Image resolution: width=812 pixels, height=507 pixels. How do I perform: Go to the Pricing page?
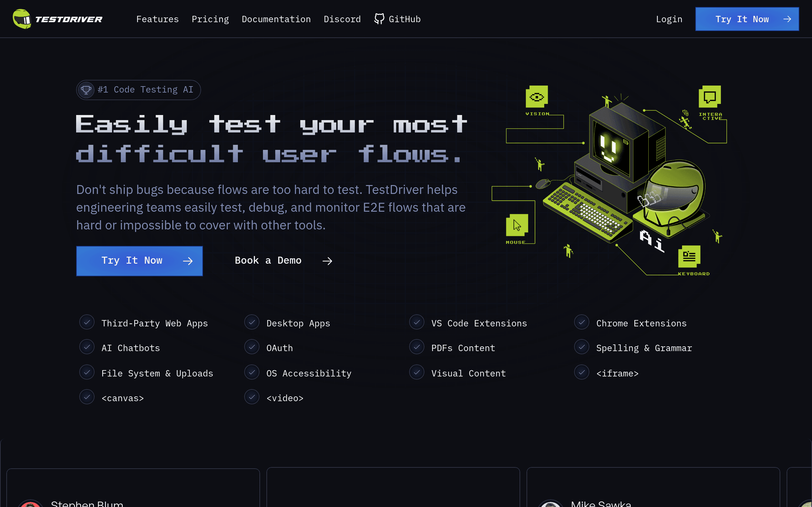click(210, 19)
